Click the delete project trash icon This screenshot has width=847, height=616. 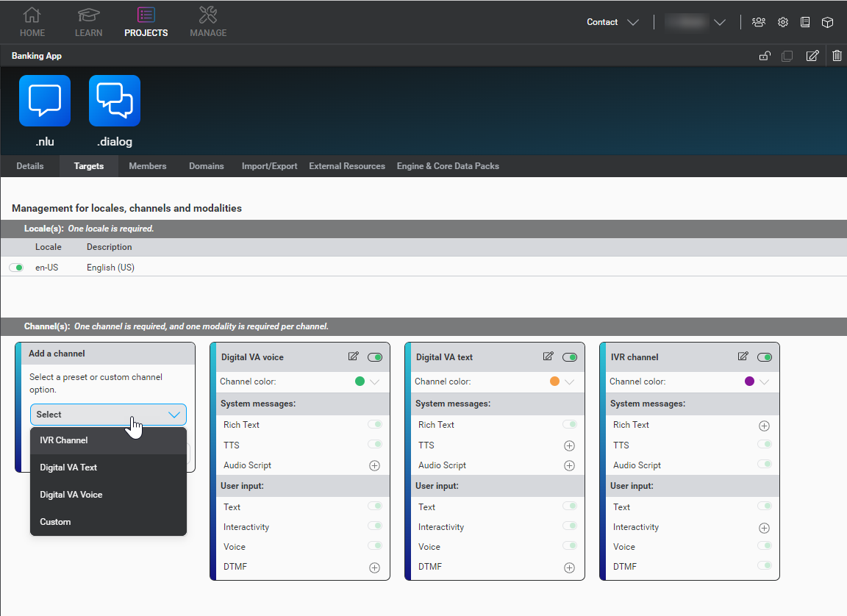pyautogui.click(x=837, y=56)
